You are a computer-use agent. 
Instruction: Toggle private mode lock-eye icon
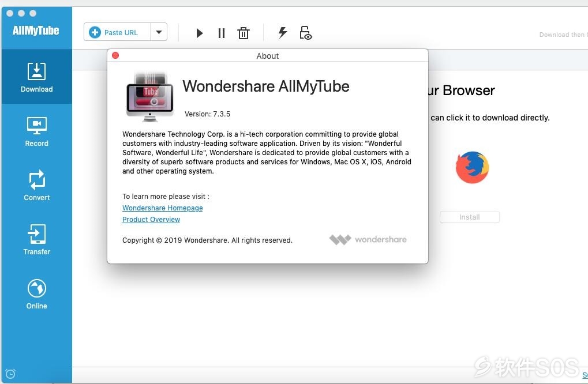click(x=306, y=33)
